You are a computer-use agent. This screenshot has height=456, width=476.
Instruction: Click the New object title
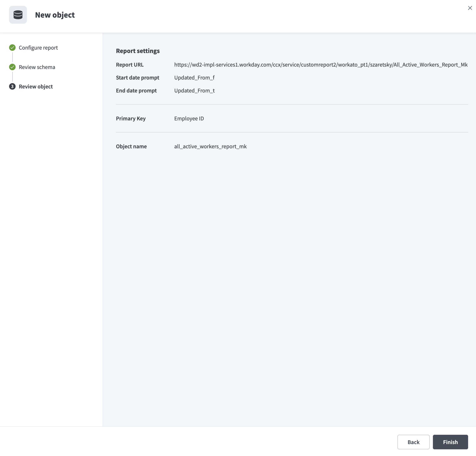pyautogui.click(x=55, y=15)
